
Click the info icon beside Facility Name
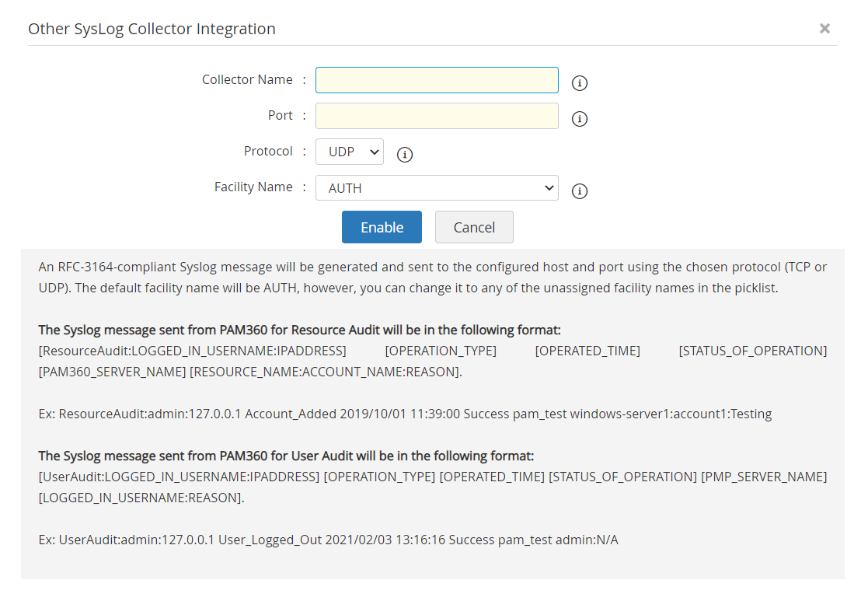[x=580, y=190]
